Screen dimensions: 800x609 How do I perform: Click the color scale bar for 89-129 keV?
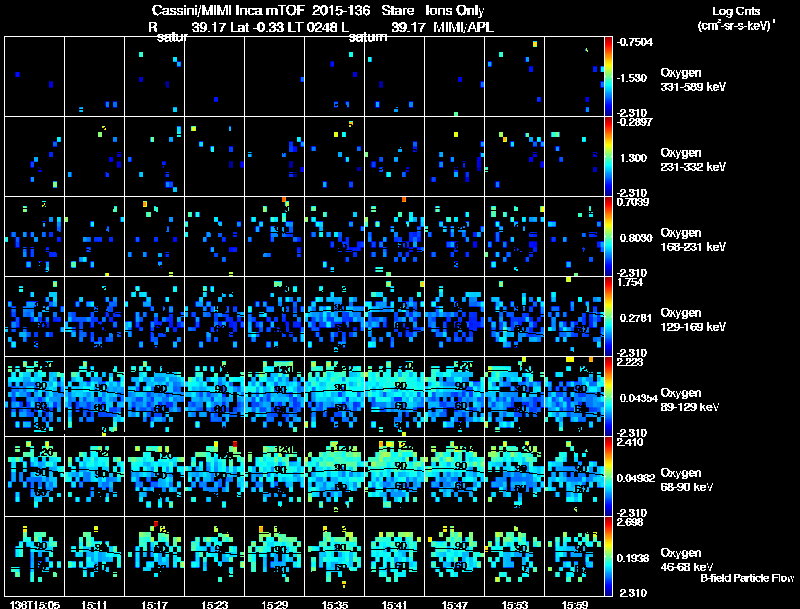tap(608, 397)
